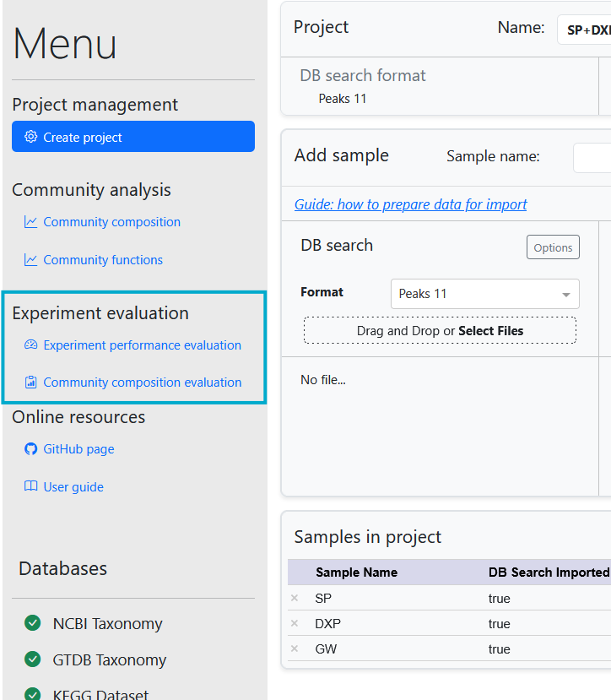The height and width of the screenshot is (700, 611).
Task: Click the Experiment performance evaluation gauge icon
Action: coord(31,345)
